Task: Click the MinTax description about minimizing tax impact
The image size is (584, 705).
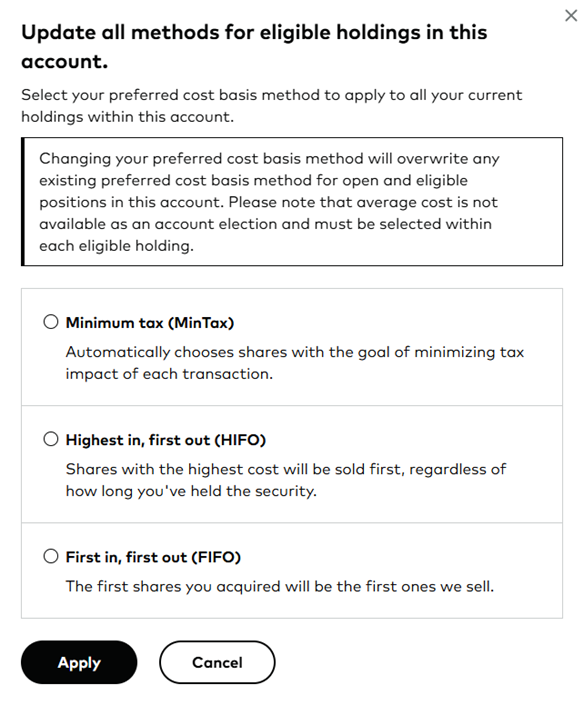Action: pyautogui.click(x=295, y=363)
